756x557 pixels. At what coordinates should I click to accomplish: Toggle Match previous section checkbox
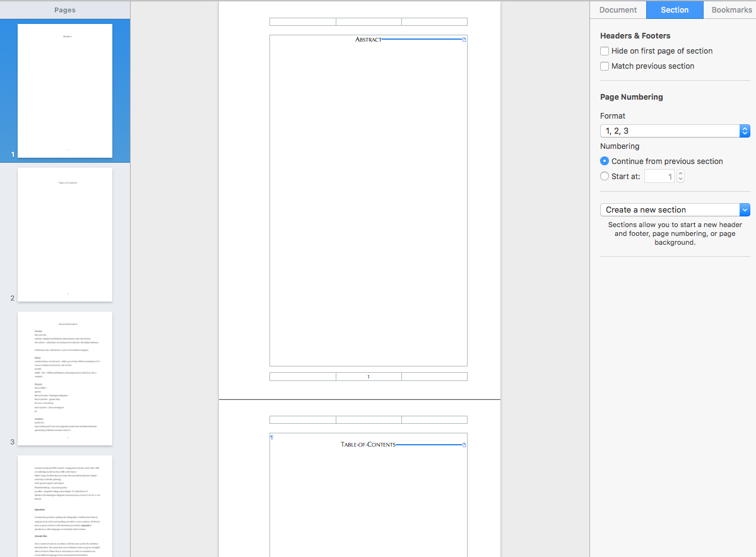tap(605, 66)
